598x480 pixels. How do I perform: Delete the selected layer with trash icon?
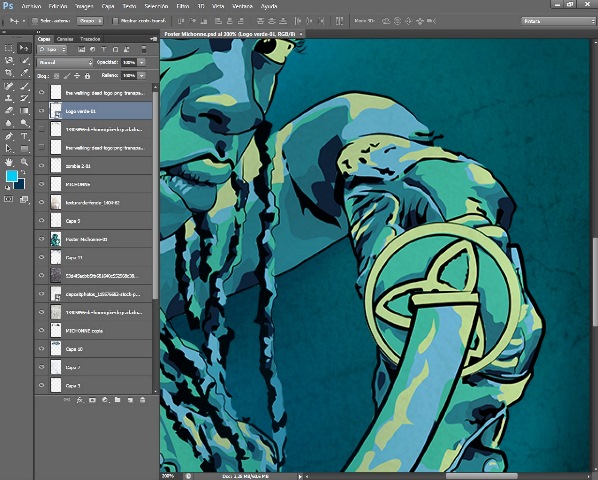[142, 400]
